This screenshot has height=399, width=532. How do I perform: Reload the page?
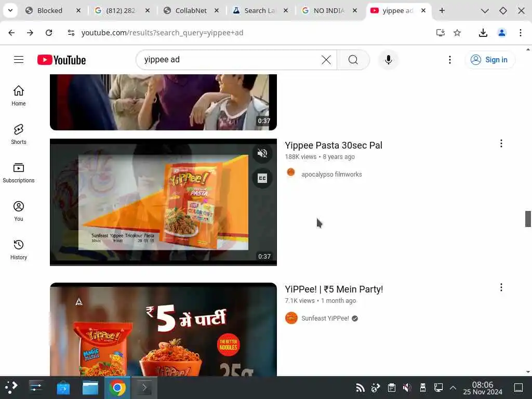pyautogui.click(x=49, y=33)
